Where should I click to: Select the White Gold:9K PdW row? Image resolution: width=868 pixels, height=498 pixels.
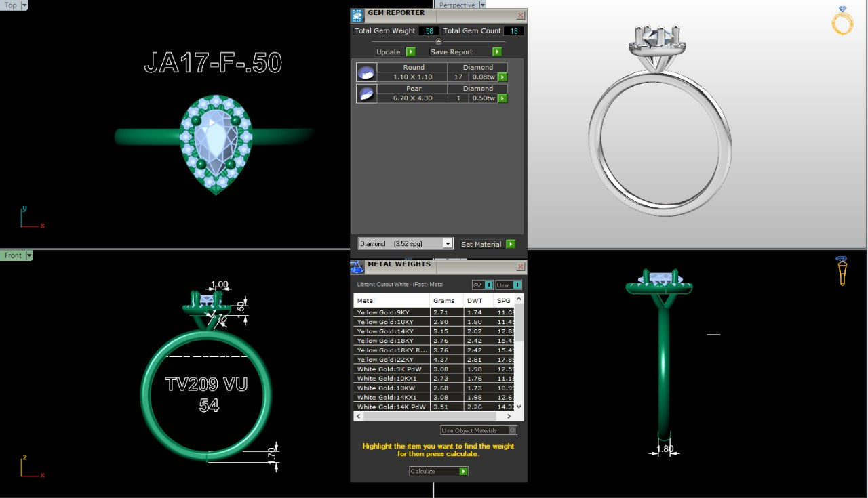(435, 369)
